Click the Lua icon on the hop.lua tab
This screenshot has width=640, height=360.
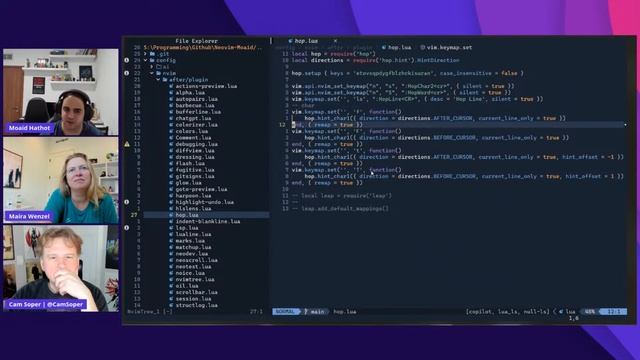(290, 41)
